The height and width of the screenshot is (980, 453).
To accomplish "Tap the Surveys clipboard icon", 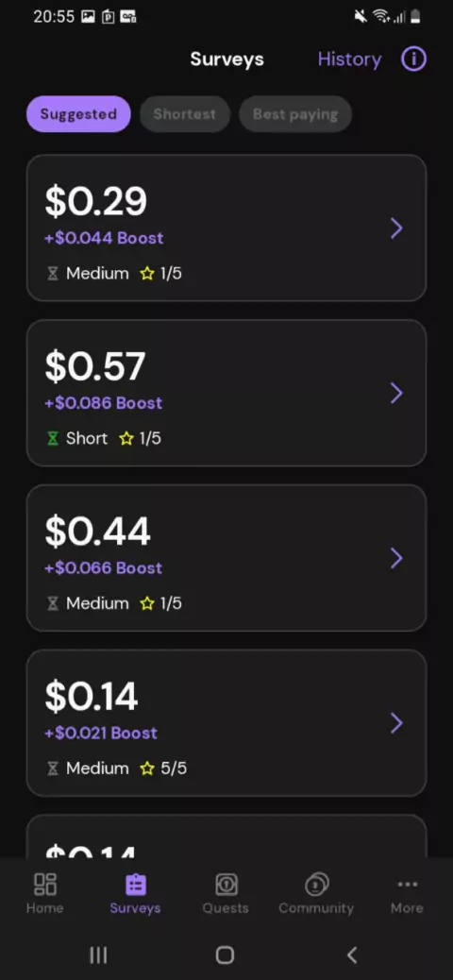I will [136, 885].
